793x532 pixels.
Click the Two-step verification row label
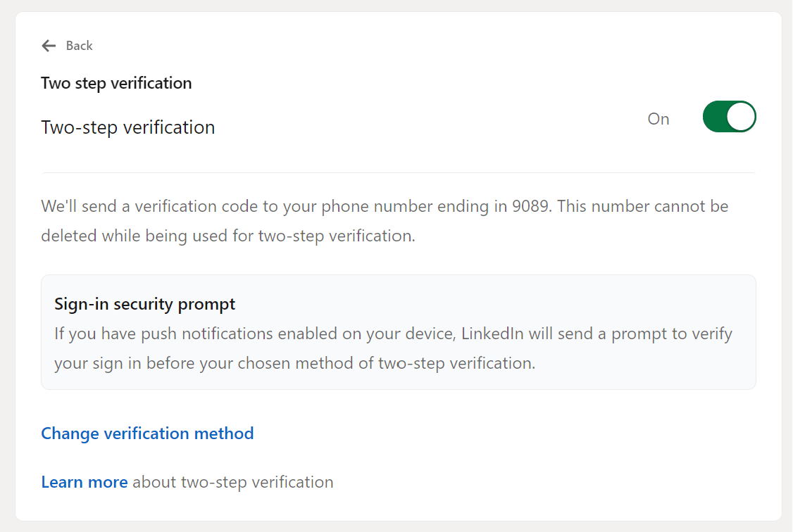127,127
